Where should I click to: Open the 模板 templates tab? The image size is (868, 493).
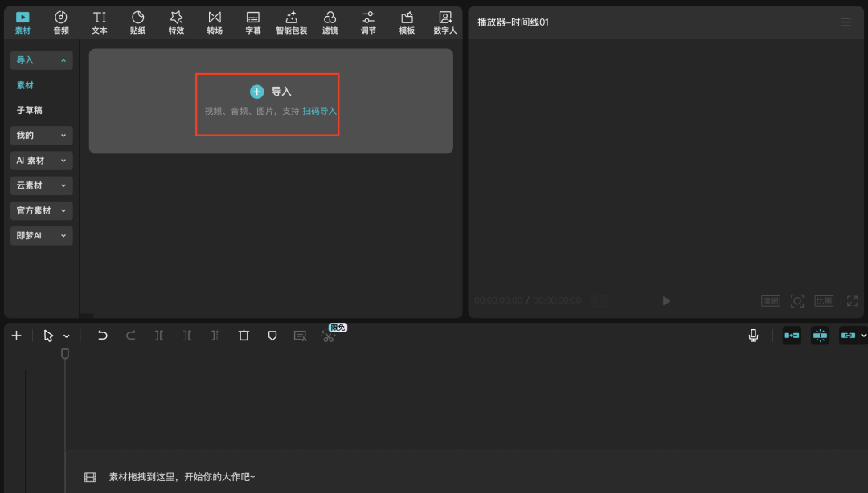pos(407,22)
